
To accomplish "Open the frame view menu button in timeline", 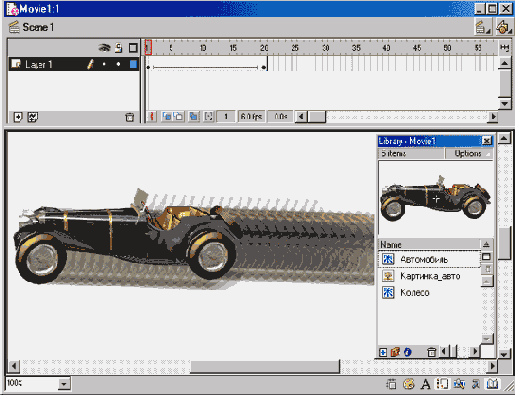I will [x=504, y=48].
